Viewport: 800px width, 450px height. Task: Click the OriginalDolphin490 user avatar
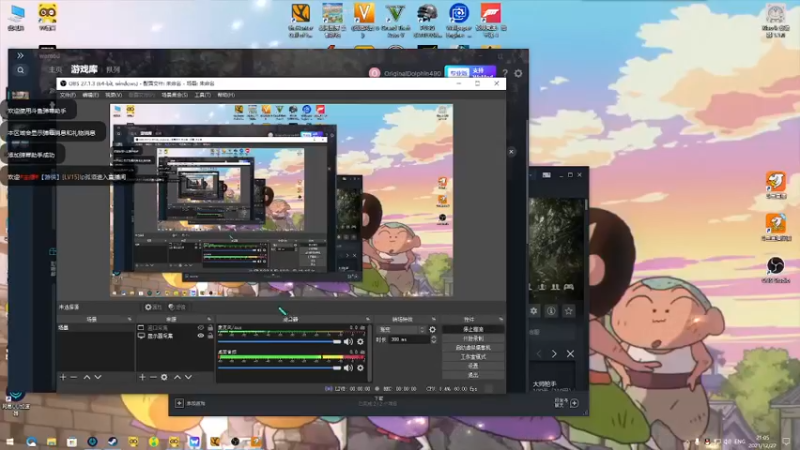point(374,73)
